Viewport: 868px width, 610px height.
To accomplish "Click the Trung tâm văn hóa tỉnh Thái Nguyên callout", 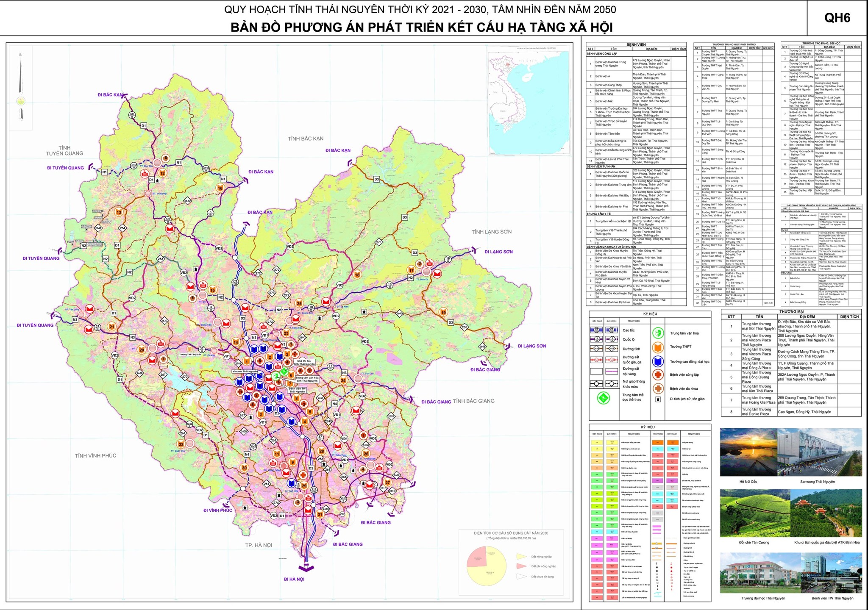I will pos(307,379).
